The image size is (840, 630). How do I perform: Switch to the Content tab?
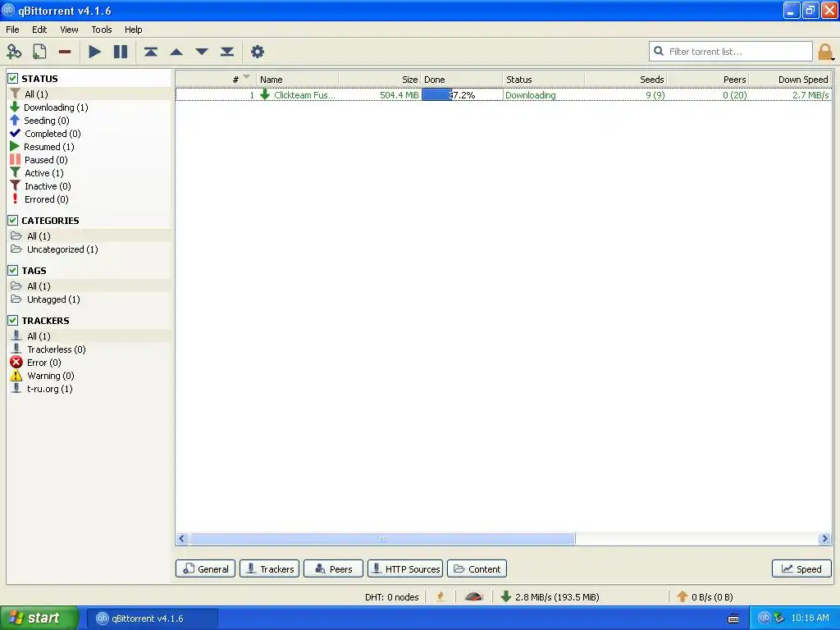(x=477, y=569)
